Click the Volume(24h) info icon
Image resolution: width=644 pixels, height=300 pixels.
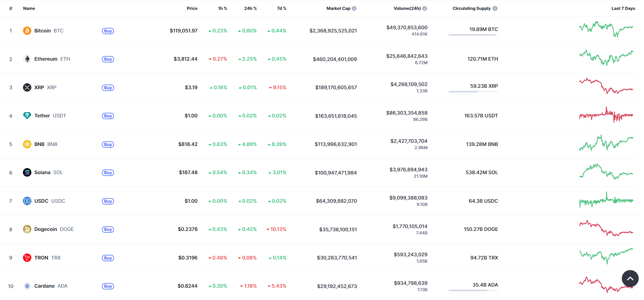(x=425, y=8)
